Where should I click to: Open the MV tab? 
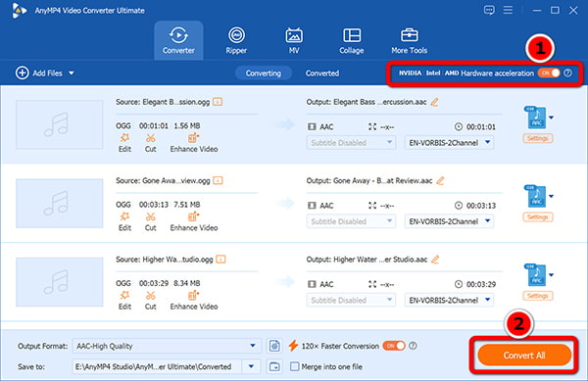(x=294, y=40)
